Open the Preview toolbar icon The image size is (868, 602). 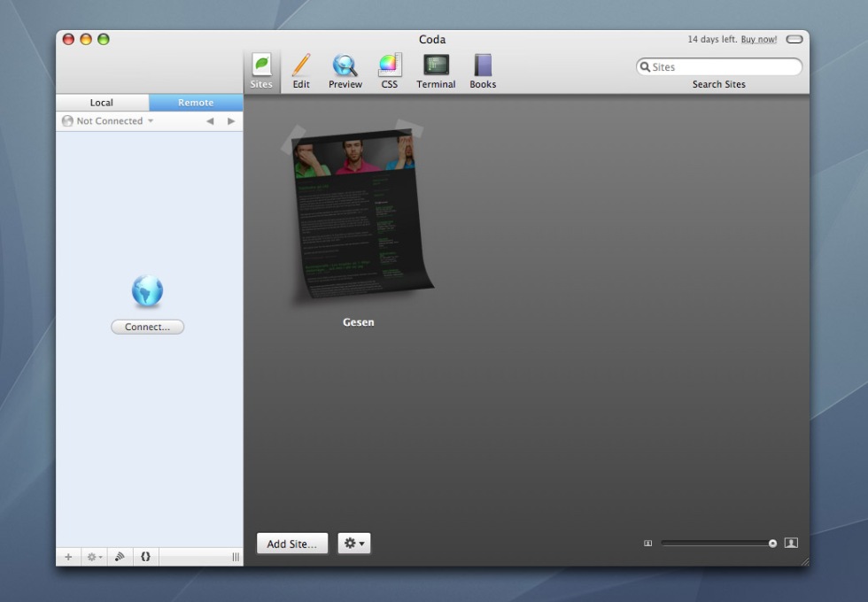coord(345,71)
